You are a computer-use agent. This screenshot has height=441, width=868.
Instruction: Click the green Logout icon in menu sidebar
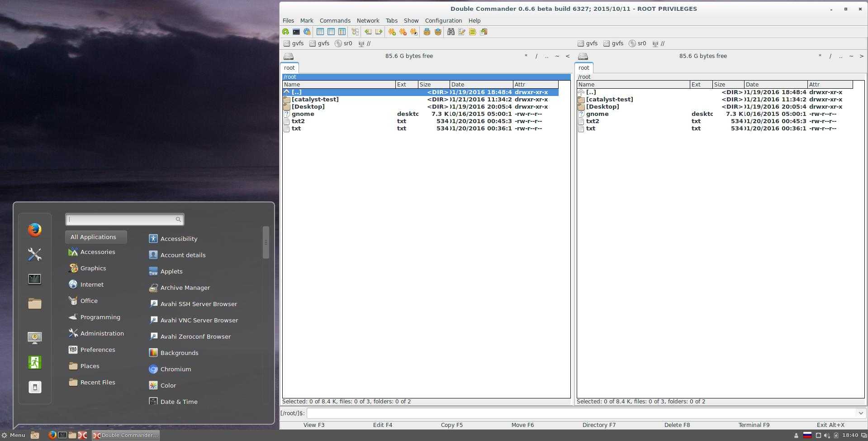[35, 362]
